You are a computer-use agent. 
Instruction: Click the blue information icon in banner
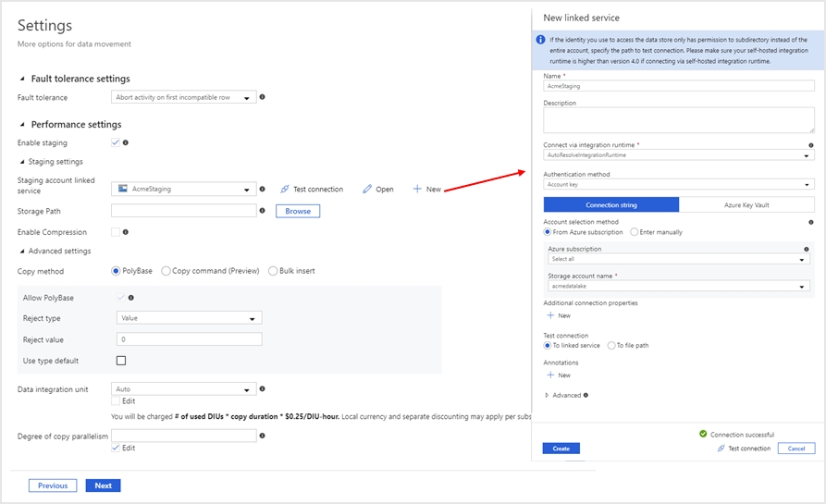click(x=540, y=40)
